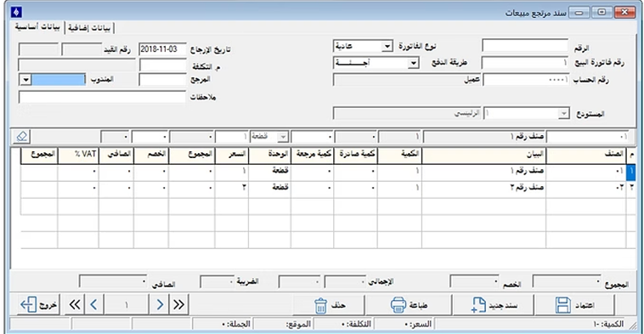Viewport: 644px width, 334px height.
Task: Open the نوع الفاتورة dropdown
Action: (x=387, y=47)
